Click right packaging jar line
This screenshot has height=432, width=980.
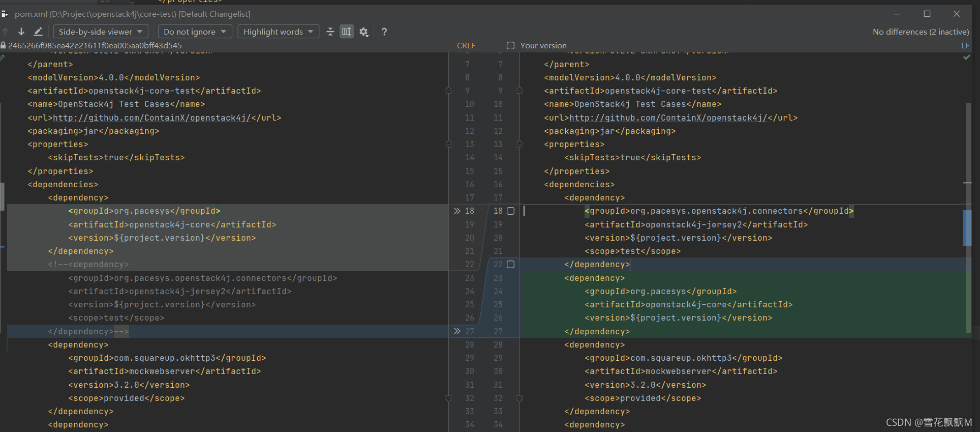[610, 131]
